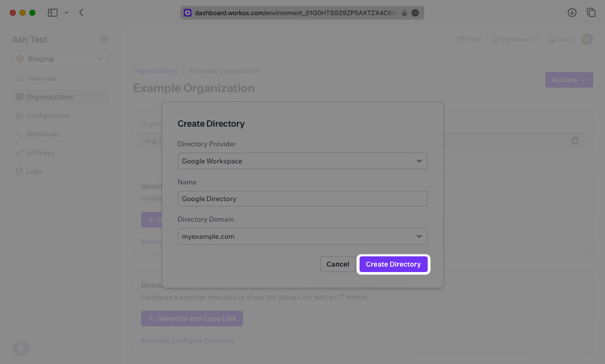This screenshot has width=605, height=364.
Task: Expand the Actions dropdown button
Action: pos(569,80)
